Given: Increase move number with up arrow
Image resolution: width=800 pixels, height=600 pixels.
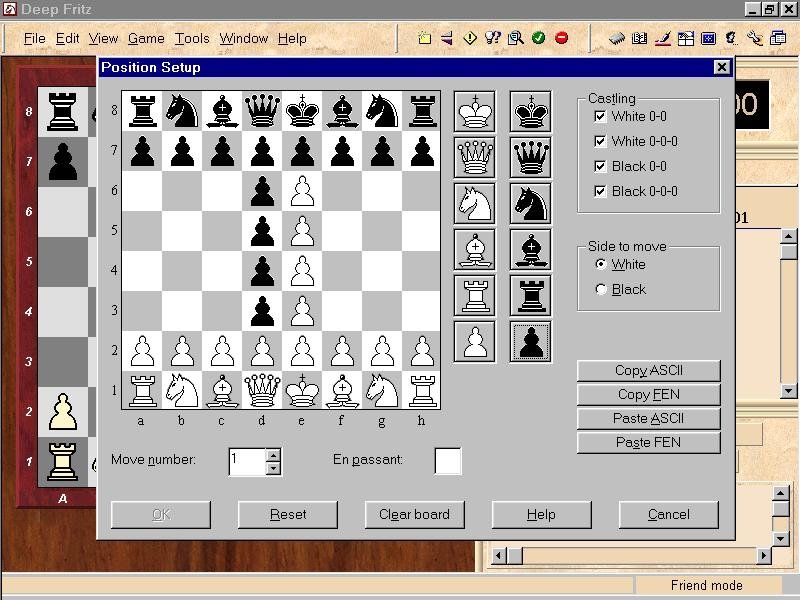Looking at the screenshot, I should [273, 455].
